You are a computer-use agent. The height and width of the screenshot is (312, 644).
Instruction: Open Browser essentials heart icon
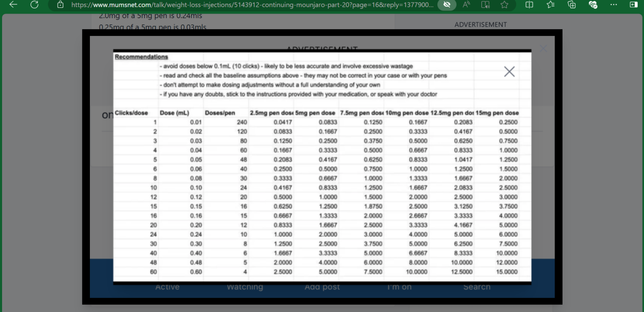pos(593,5)
